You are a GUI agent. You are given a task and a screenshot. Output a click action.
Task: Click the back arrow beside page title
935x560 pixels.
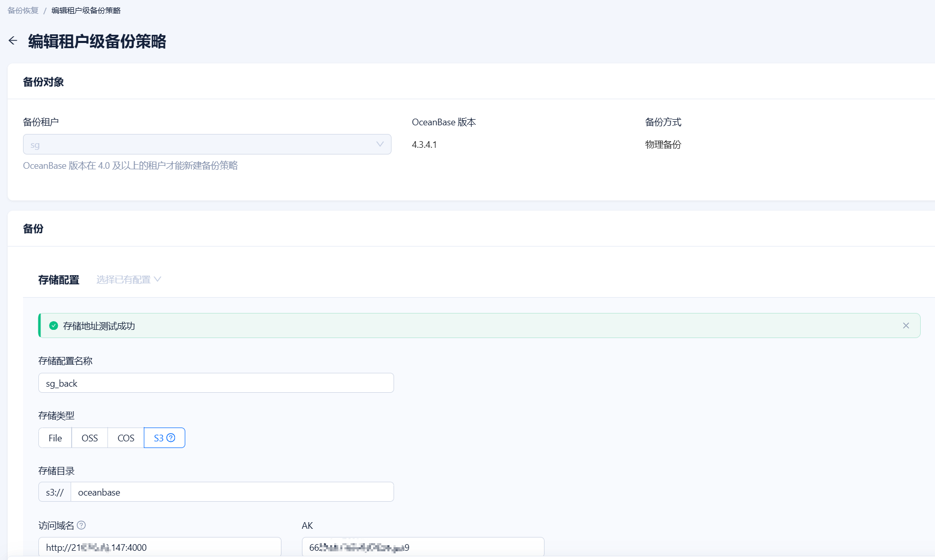coord(13,41)
